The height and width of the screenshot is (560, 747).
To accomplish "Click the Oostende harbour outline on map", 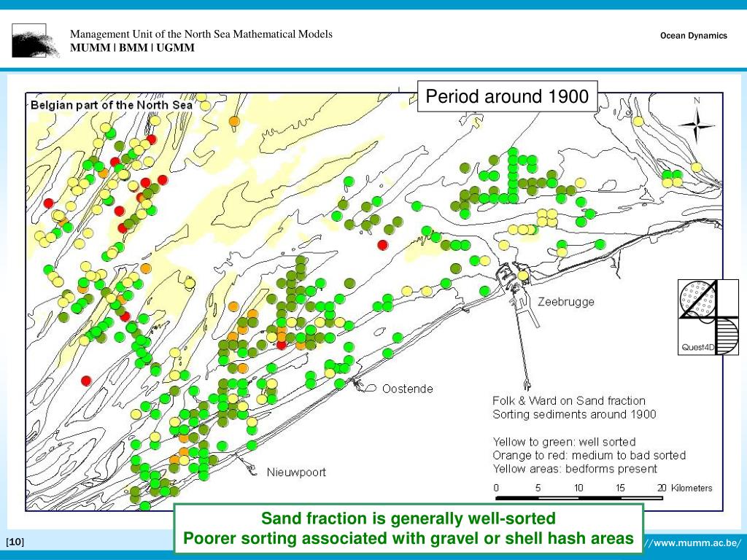I will [x=363, y=386].
